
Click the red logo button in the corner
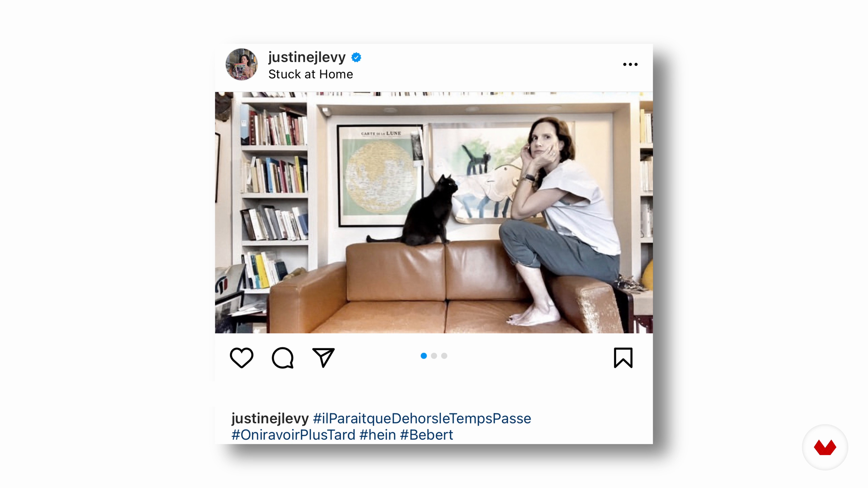point(825,447)
